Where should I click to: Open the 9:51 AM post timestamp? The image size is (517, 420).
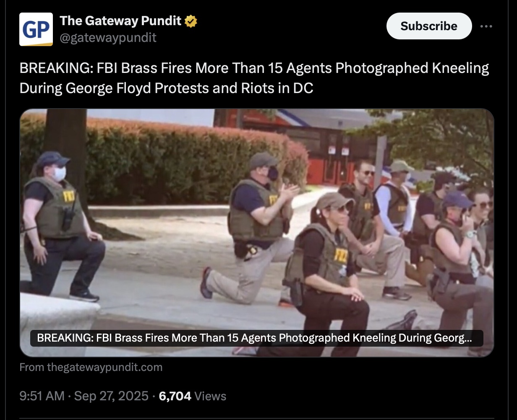click(42, 396)
